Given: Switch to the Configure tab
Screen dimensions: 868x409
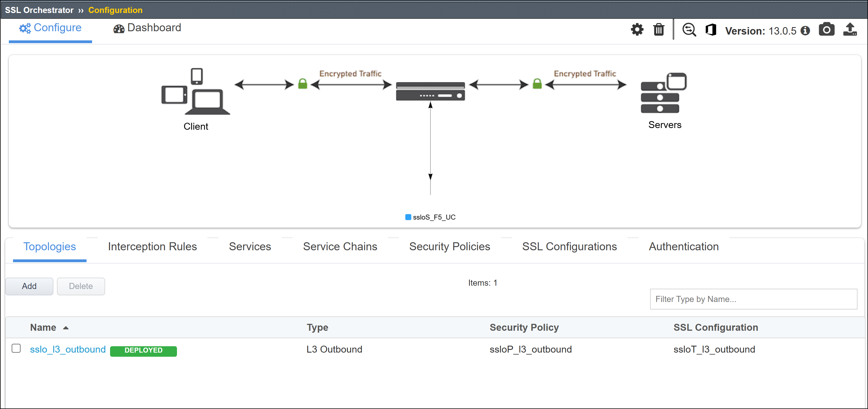Looking at the screenshot, I should (x=50, y=28).
